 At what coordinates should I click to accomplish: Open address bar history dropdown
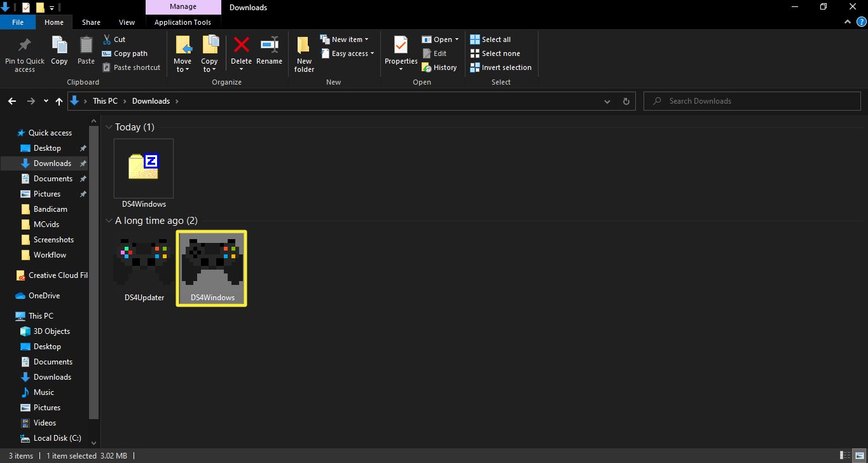(x=607, y=101)
